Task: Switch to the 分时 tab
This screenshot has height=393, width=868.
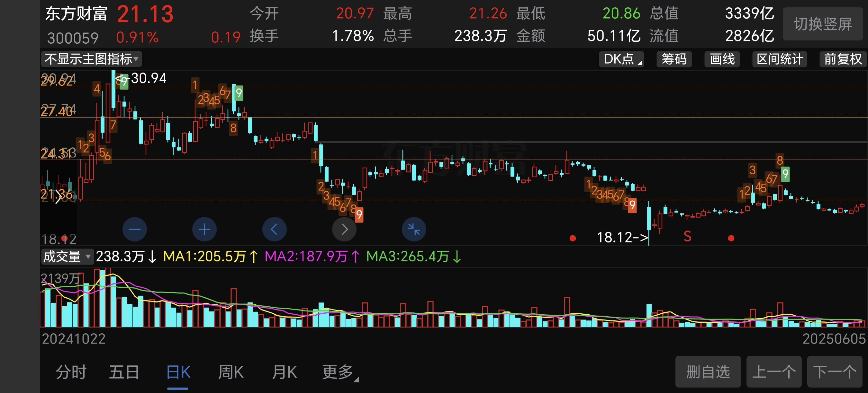Action: click(71, 372)
